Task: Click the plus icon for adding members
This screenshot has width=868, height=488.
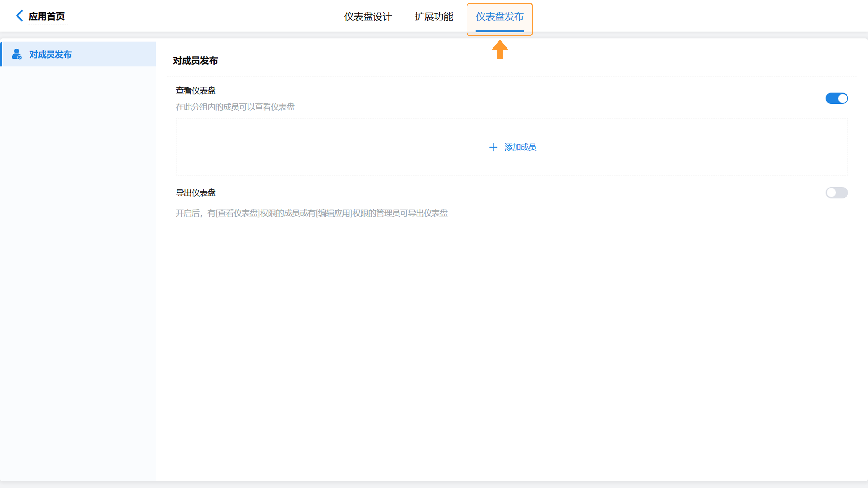Action: (x=493, y=147)
